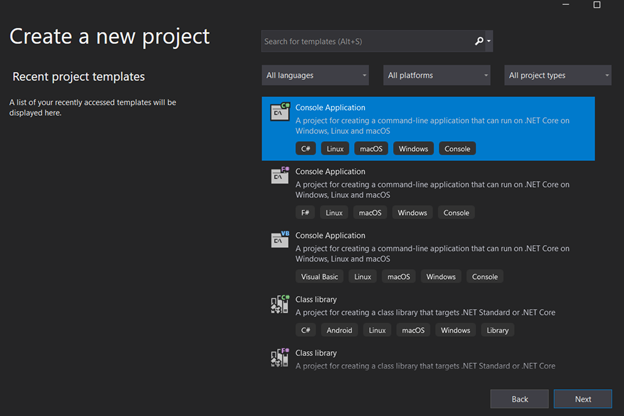This screenshot has height=416, width=624.
Task: Click the Windows tag in the Class library row
Action: [x=455, y=330]
